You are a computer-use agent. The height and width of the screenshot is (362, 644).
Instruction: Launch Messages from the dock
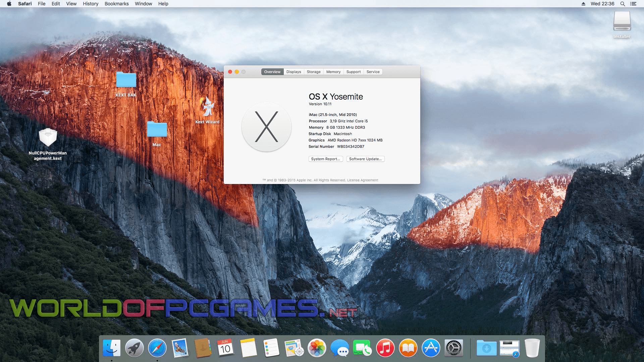coord(339,348)
